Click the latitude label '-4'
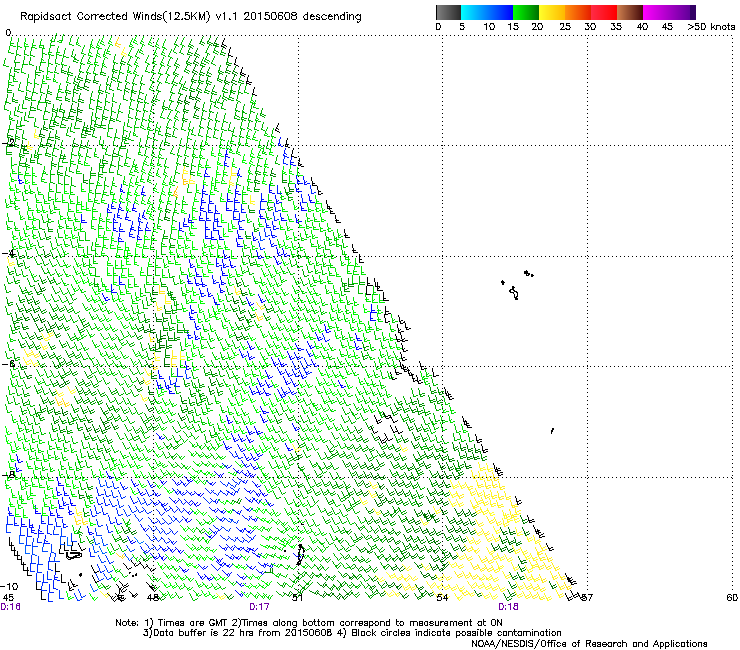This screenshot has width=740, height=650. click(9, 253)
